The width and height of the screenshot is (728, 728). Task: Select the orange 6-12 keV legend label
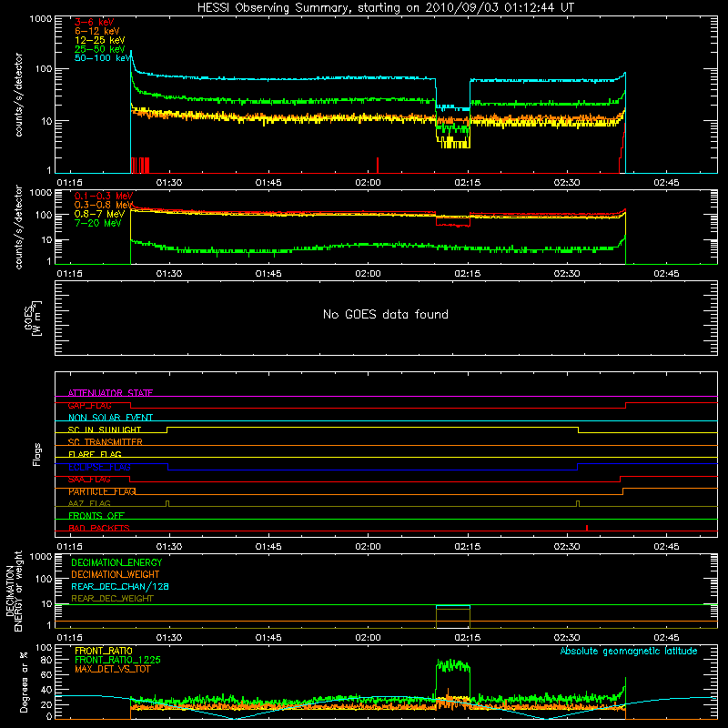[97, 31]
